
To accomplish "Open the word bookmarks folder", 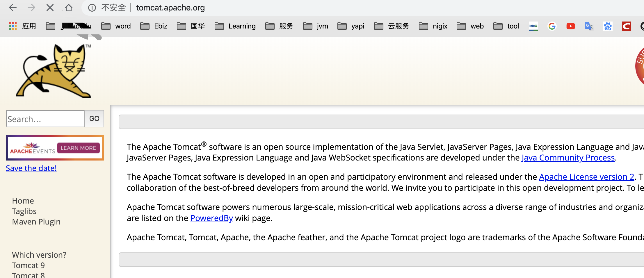I will tap(116, 26).
